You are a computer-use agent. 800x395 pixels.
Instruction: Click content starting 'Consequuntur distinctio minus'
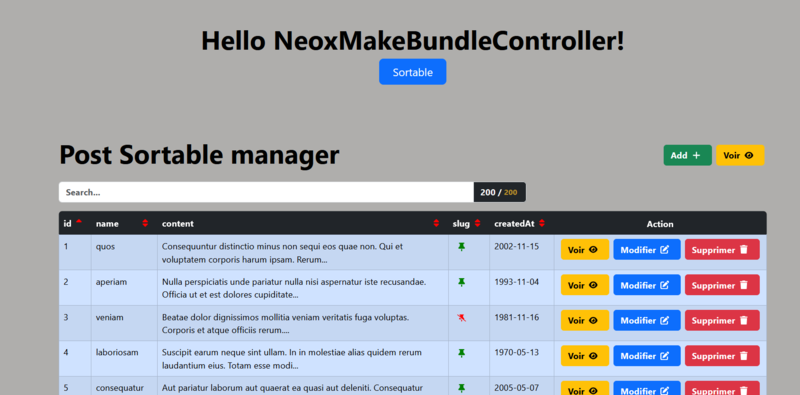(282, 253)
